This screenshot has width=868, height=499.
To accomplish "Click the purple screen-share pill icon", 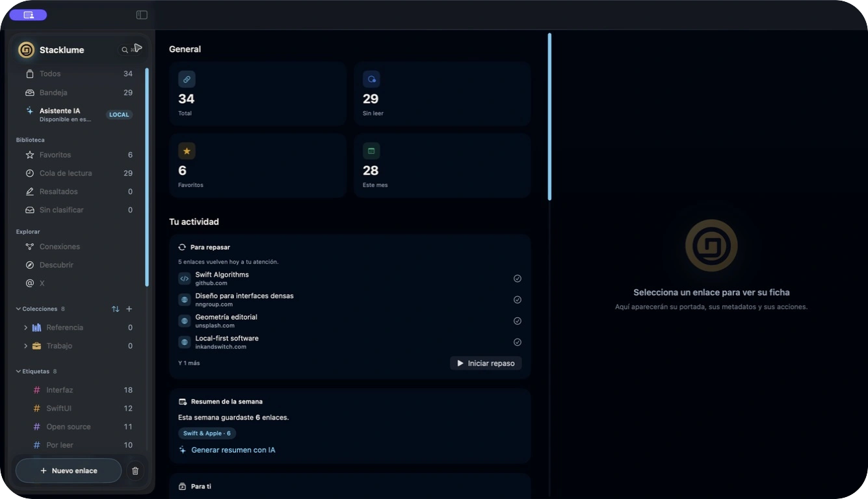I will [x=28, y=15].
